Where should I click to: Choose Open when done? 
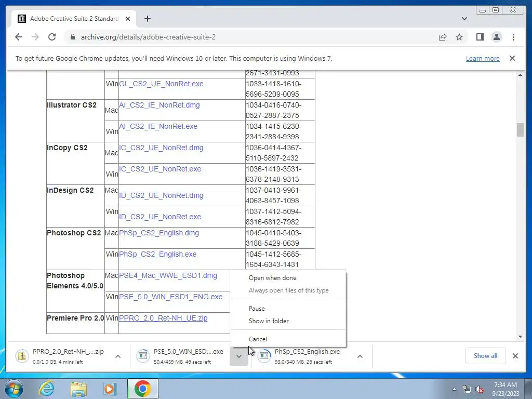288,278
